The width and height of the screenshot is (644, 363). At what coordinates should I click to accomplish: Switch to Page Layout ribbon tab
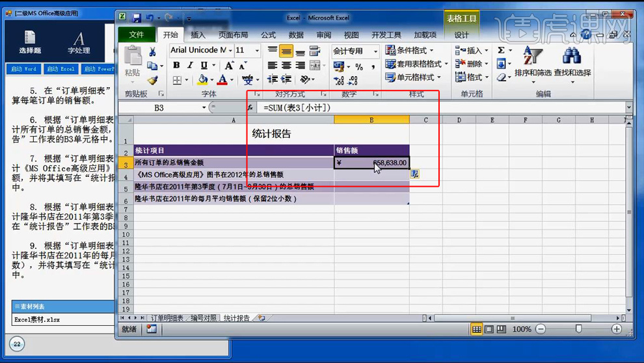[x=233, y=35]
